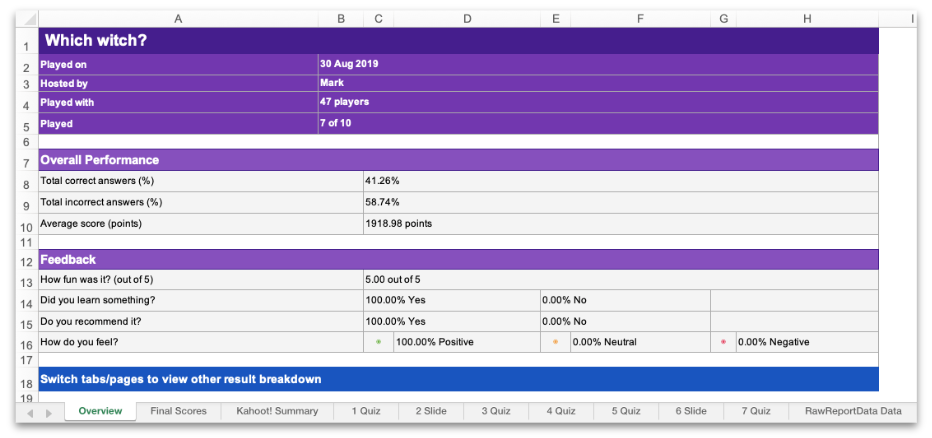Switch to the Final Scores sheet tab

(178, 411)
